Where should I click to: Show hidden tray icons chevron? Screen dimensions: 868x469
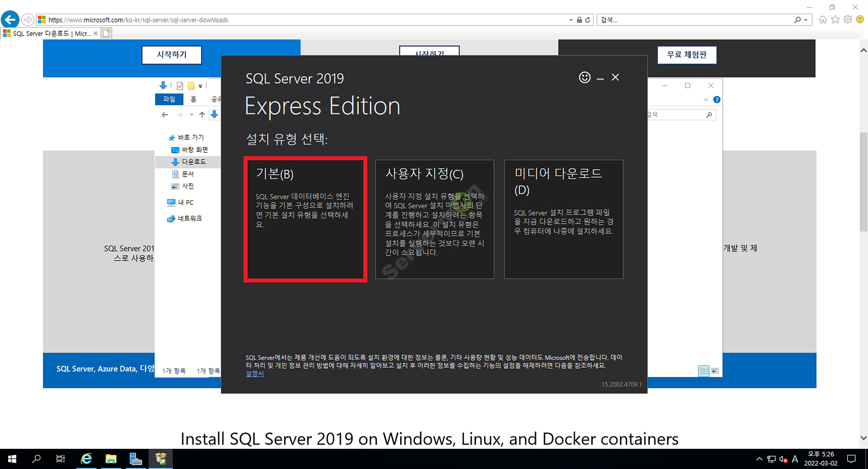(x=759, y=459)
